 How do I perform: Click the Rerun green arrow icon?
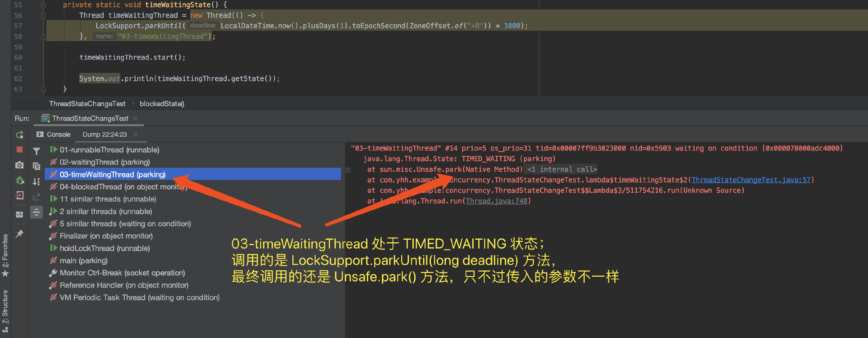19,135
